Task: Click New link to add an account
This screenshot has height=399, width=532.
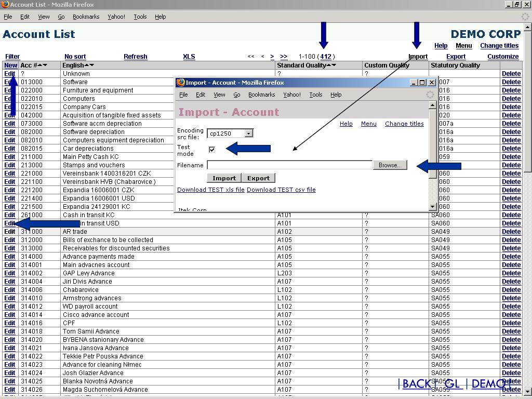Action: (x=10, y=65)
